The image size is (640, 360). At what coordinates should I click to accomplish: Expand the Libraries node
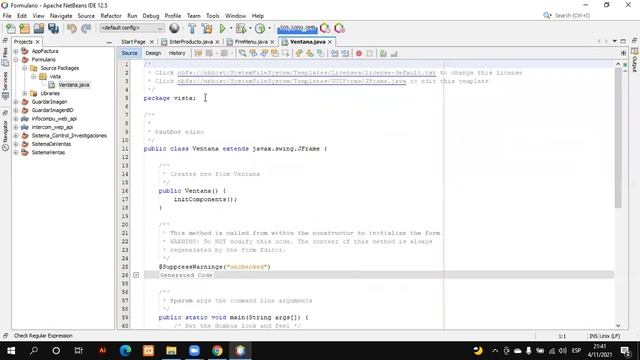(24, 93)
